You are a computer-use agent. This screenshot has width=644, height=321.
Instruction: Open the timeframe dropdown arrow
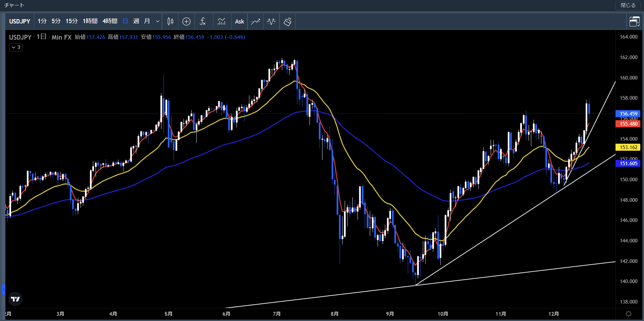158,21
